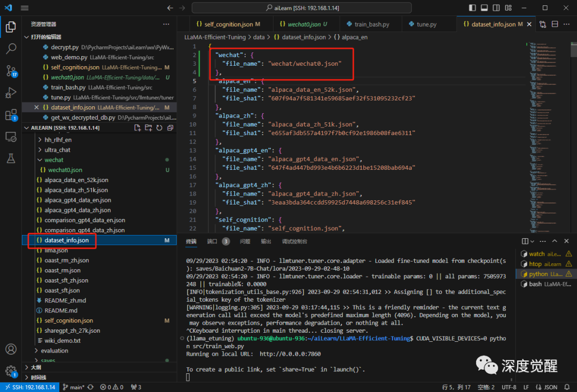Go back with the left arrow

click(x=170, y=7)
